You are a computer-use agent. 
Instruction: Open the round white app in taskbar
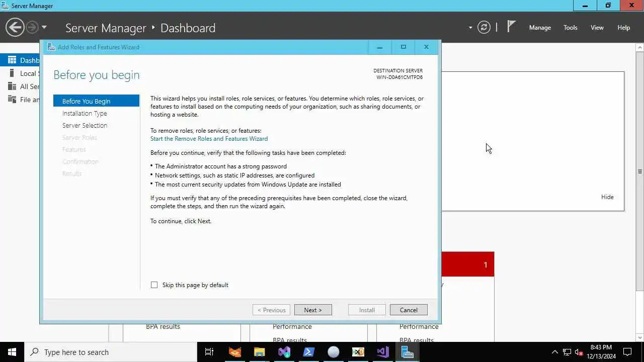click(x=334, y=352)
